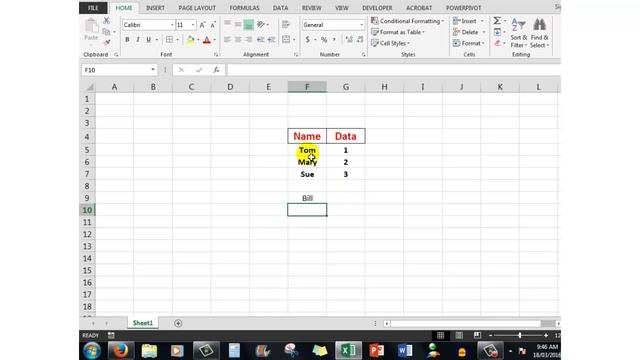Select column F header
Screen dimensions: 640x360
coord(307,87)
